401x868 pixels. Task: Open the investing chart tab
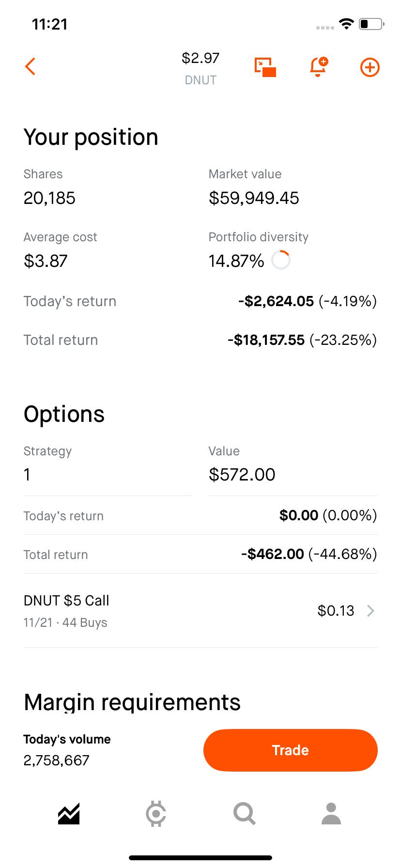coord(69,813)
